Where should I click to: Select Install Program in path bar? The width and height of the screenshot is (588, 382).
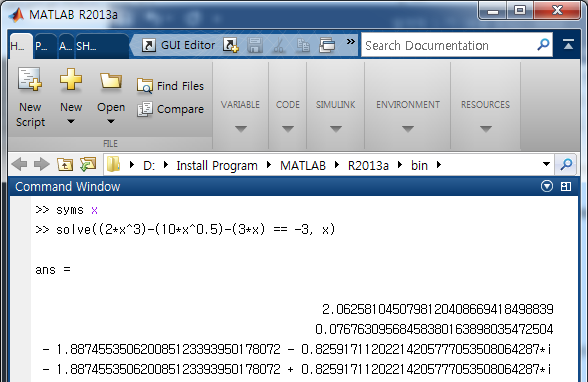[217, 165]
